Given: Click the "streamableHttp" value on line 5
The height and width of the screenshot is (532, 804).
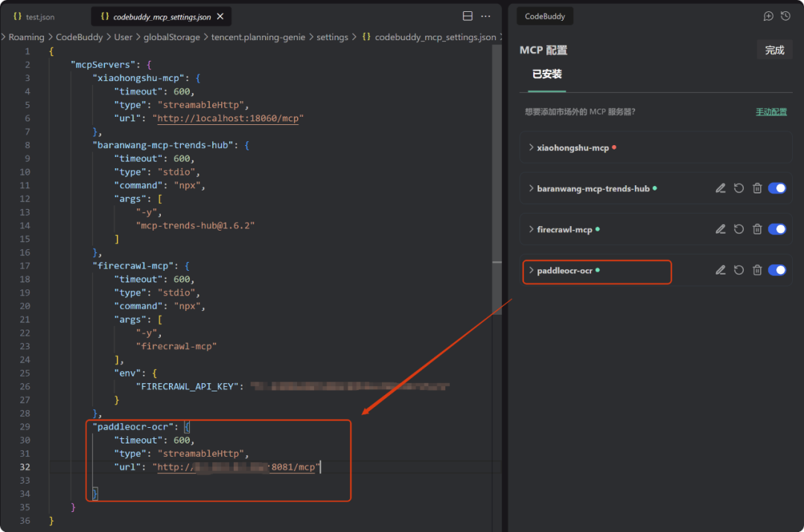Looking at the screenshot, I should click(200, 105).
